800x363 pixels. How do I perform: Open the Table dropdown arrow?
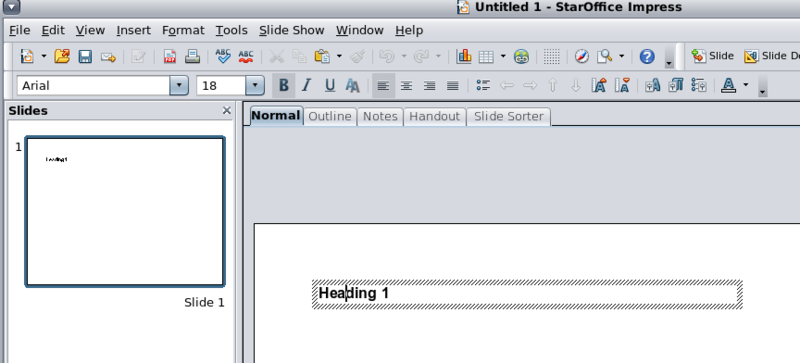pyautogui.click(x=503, y=56)
